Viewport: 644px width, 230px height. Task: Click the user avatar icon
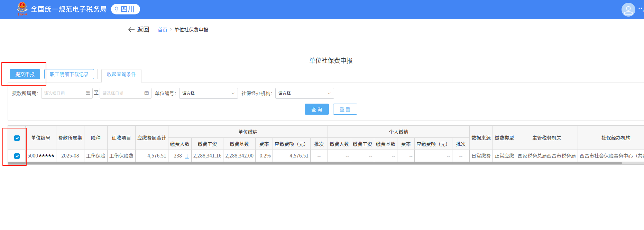[628, 10]
